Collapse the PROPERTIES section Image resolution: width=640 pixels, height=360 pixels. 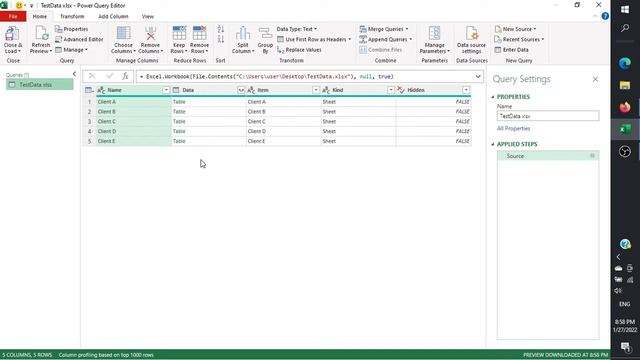(x=493, y=97)
